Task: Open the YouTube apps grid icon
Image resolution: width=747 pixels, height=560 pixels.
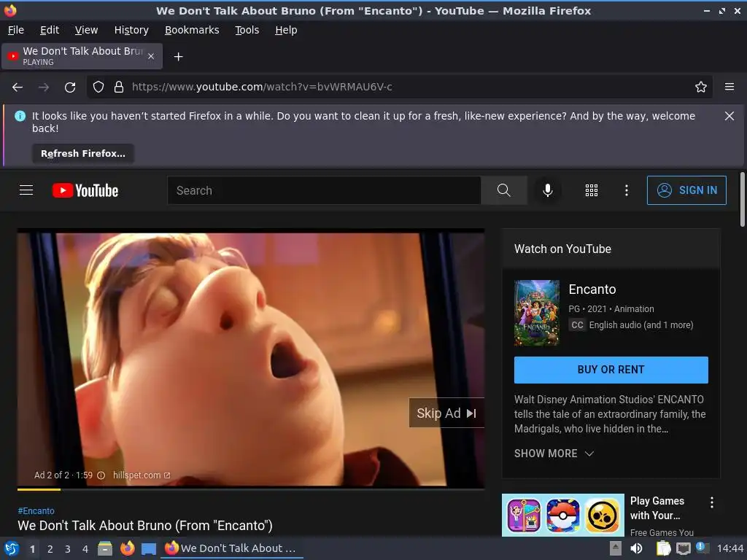Action: click(x=591, y=190)
